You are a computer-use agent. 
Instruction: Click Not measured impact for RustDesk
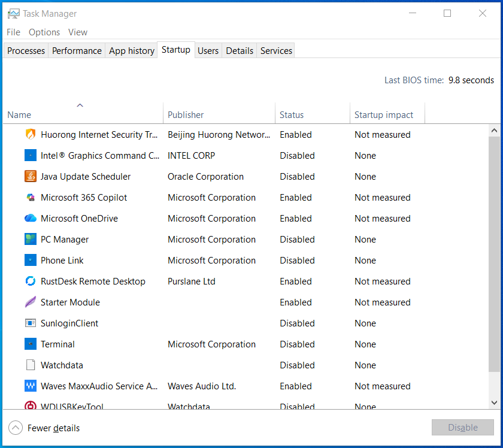point(383,281)
